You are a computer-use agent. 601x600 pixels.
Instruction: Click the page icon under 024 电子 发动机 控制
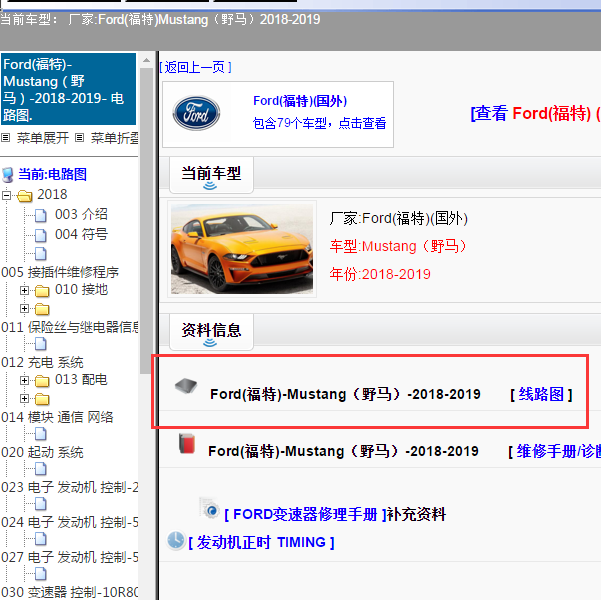[x=41, y=539]
